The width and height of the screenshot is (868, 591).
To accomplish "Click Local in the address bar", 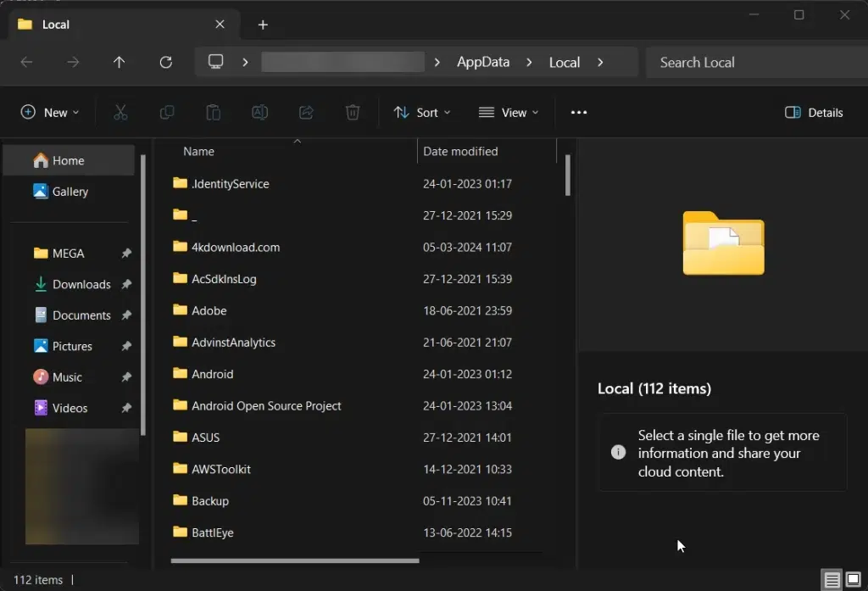I will click(564, 62).
